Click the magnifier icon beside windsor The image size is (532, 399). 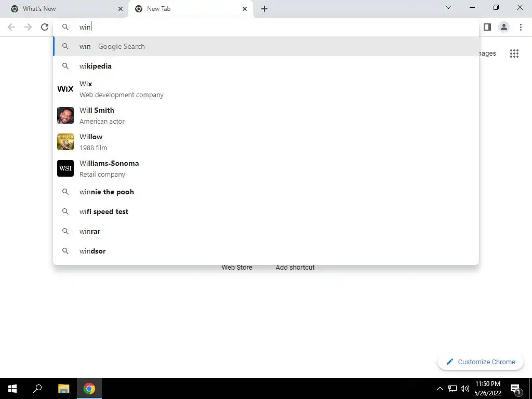tap(65, 251)
